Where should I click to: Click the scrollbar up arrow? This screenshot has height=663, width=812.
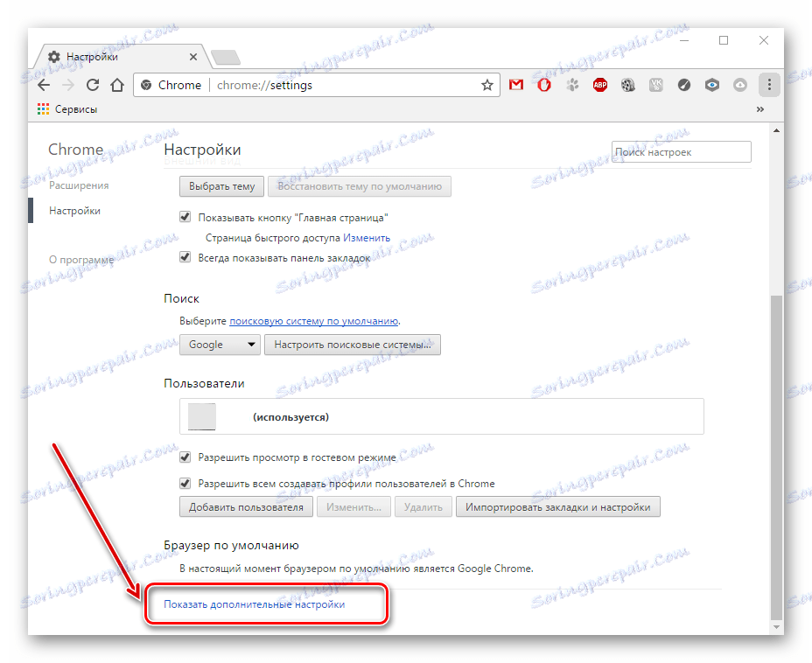tap(776, 130)
